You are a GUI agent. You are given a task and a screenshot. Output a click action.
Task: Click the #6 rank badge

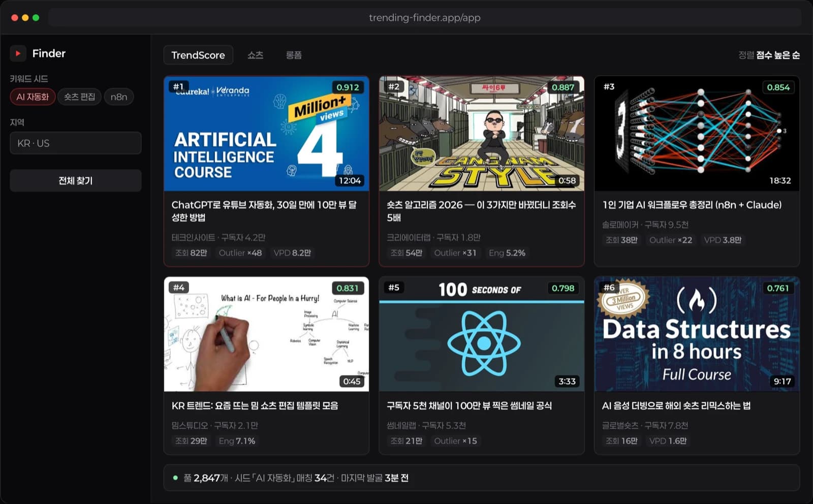click(609, 287)
